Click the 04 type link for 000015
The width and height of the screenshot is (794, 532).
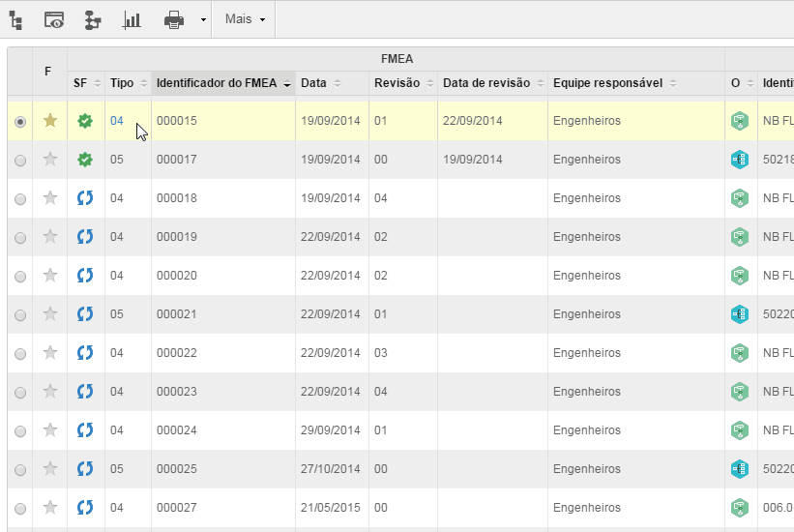click(x=116, y=121)
